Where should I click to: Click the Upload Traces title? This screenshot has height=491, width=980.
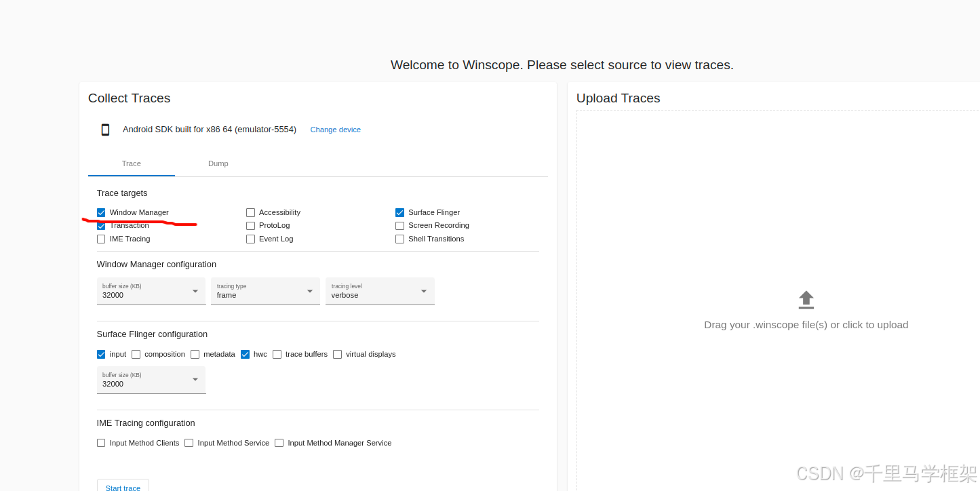click(619, 98)
